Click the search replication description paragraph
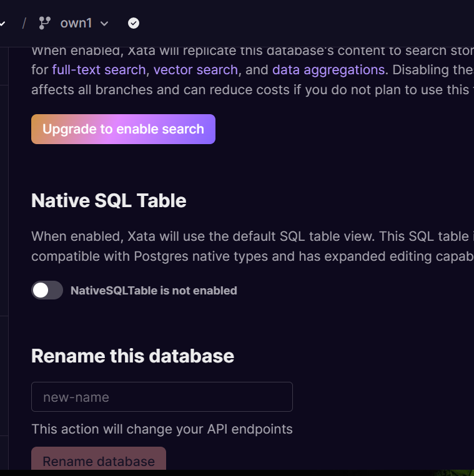 pos(250,89)
